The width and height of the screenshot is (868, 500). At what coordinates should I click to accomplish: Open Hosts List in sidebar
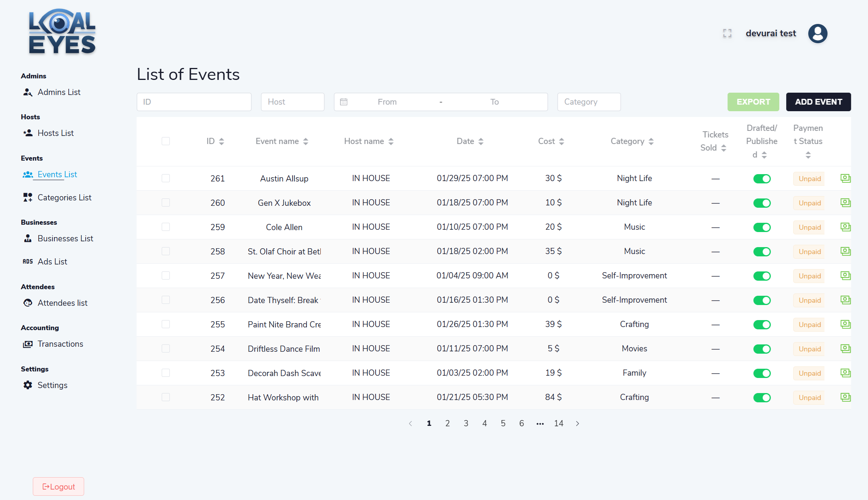coord(55,133)
